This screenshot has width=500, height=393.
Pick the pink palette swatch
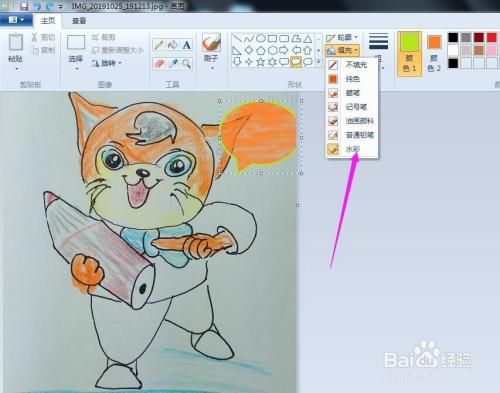pyautogui.click(x=491, y=51)
